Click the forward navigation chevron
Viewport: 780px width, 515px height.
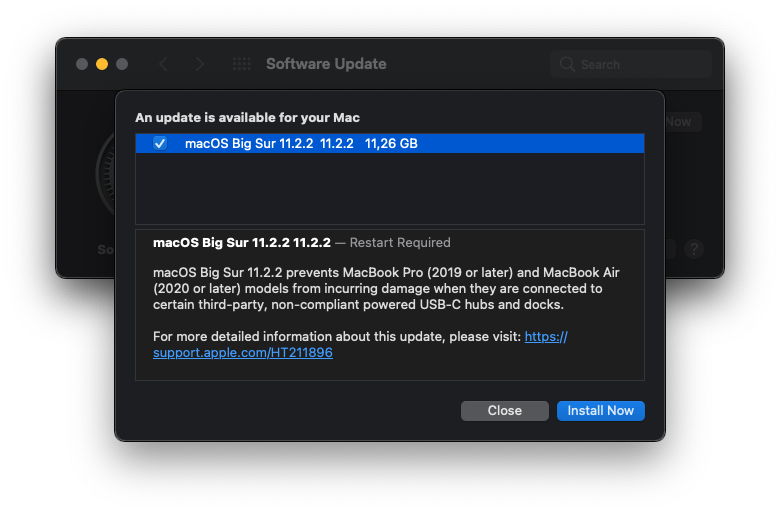pos(200,64)
